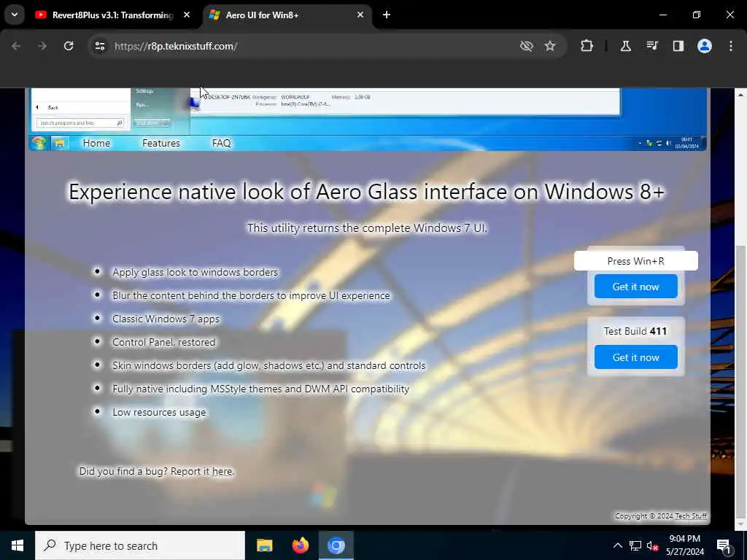Open the FAQ menu item
Viewport: 747px width, 560px height.
pos(221,143)
